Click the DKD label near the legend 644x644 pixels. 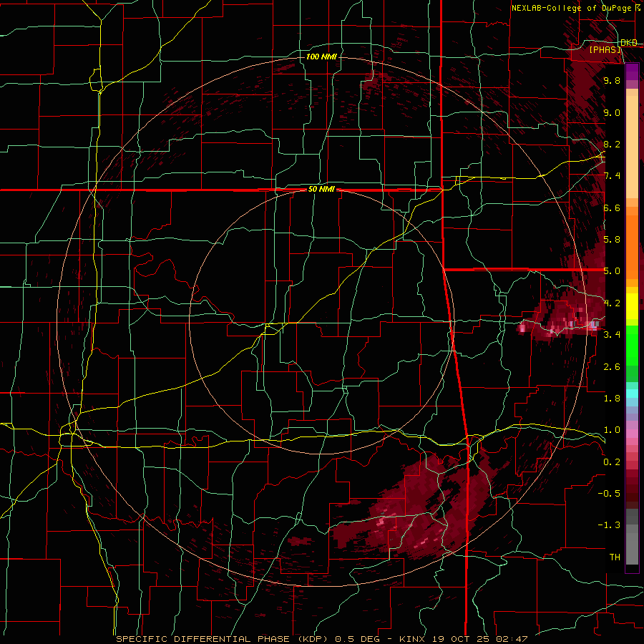click(x=629, y=43)
